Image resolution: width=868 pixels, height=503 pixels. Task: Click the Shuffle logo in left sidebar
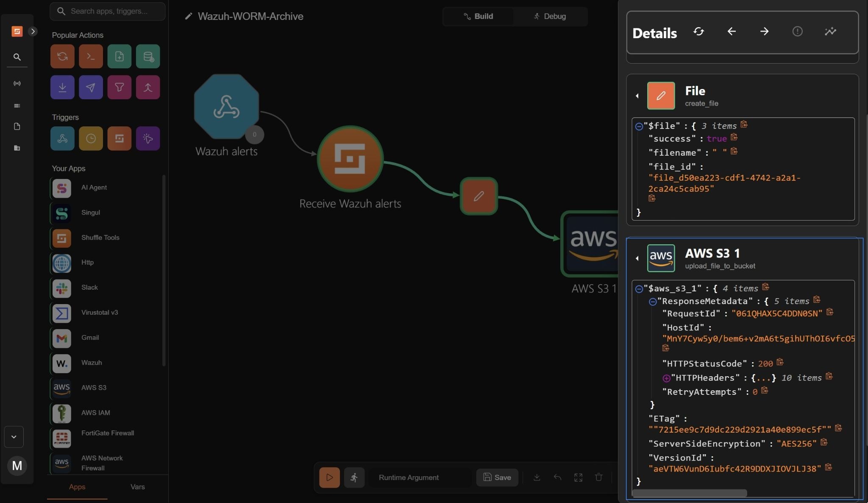click(x=17, y=31)
